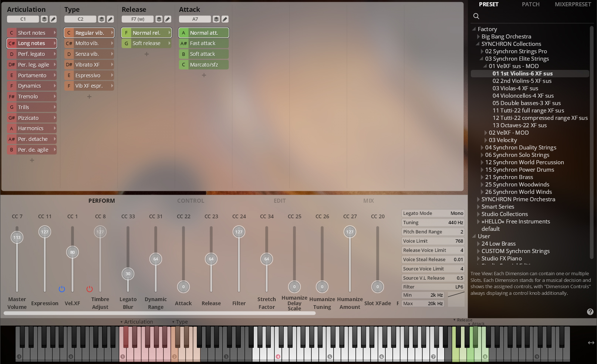
Task: Click the layers icon in Type header
Action: [102, 19]
